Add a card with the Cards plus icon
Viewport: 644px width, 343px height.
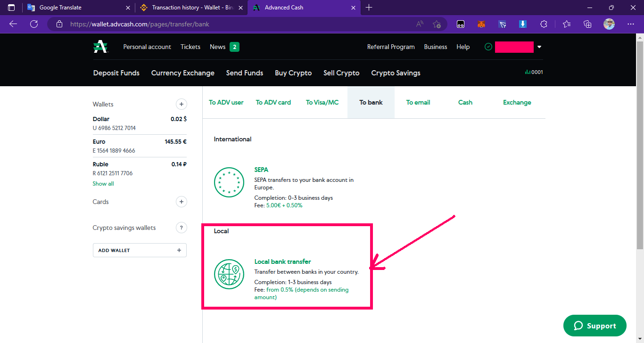coord(181,202)
